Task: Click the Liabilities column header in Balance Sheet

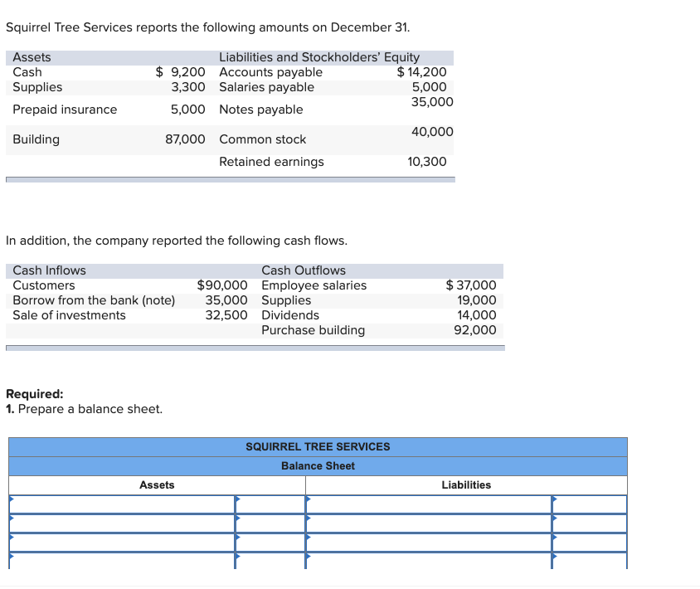Action: [466, 485]
